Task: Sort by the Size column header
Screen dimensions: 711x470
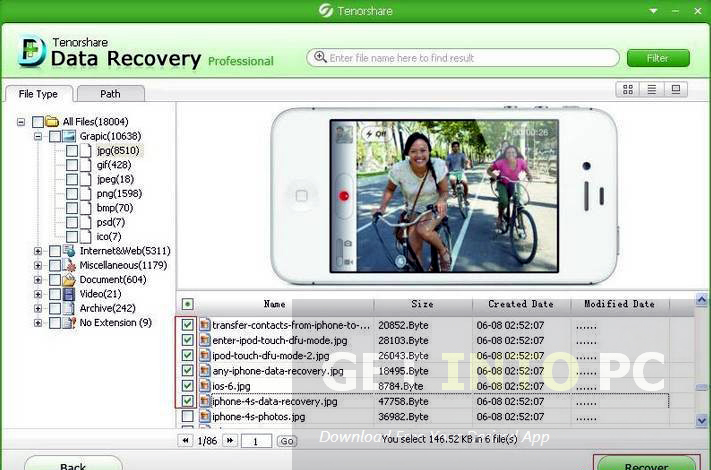Action: (x=423, y=304)
